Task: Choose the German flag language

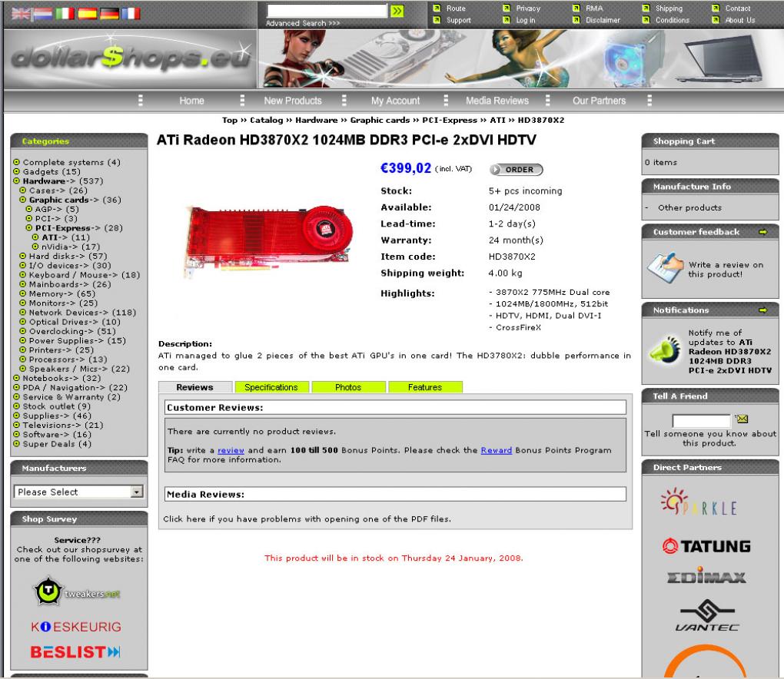Action: pyautogui.click(x=109, y=14)
